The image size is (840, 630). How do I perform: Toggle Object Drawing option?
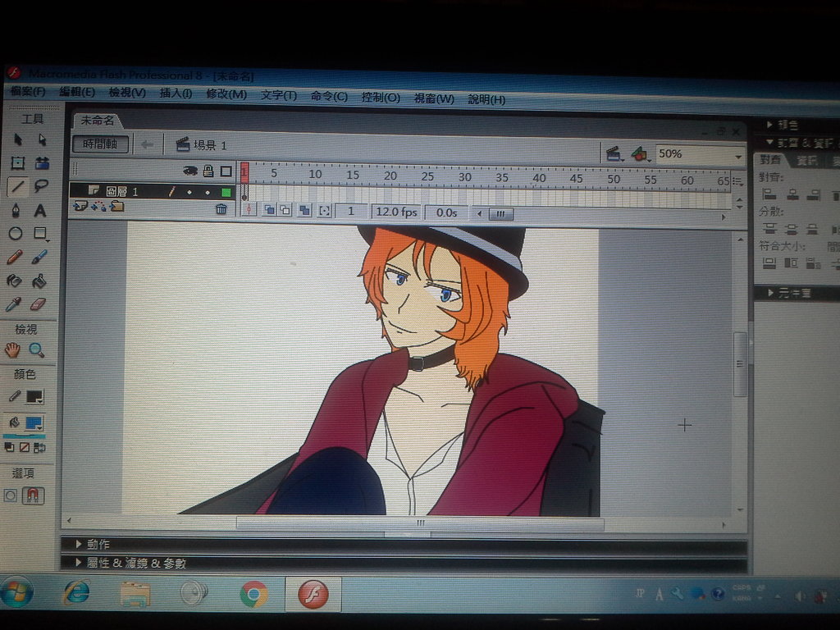10,495
